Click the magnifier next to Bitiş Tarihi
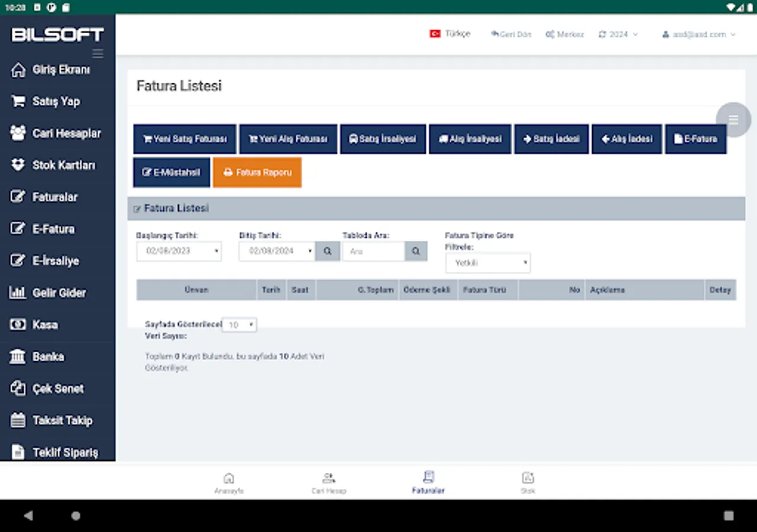 pyautogui.click(x=327, y=251)
